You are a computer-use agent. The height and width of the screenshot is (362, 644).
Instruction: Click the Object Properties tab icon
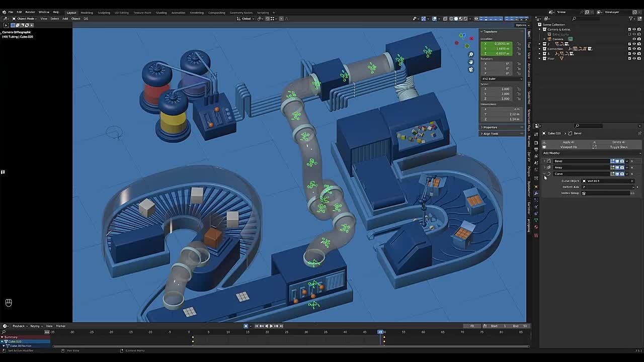coord(536,178)
